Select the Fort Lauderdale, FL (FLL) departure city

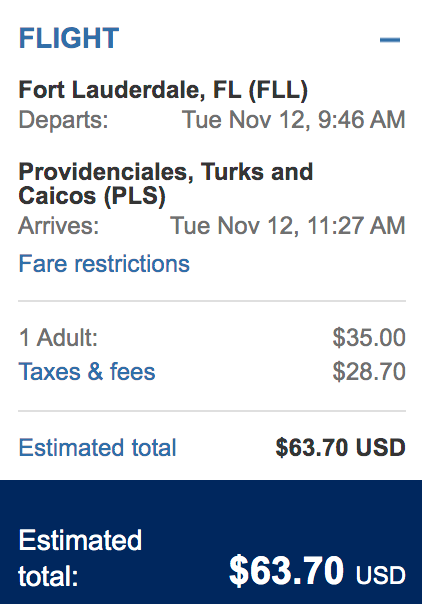pos(163,90)
